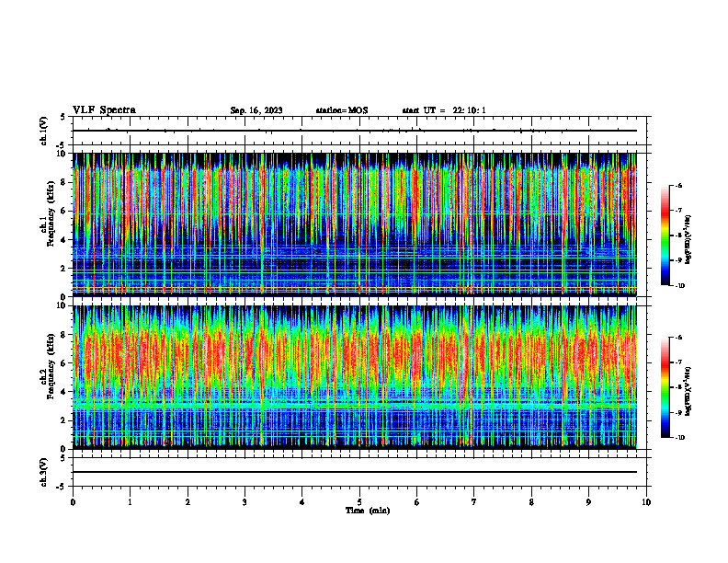This screenshot has height=563, width=728.
Task: Click time-axis tick label "6"
Action: click(x=417, y=502)
